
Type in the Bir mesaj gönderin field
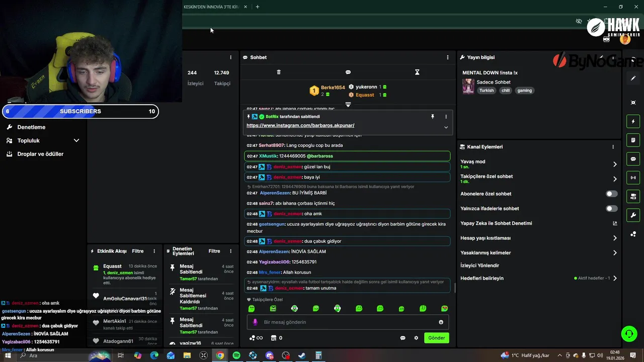(x=348, y=322)
